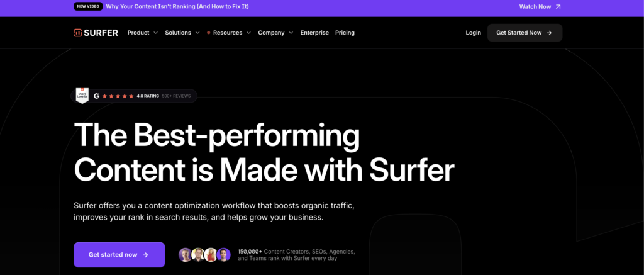Open the Resources menu
The height and width of the screenshot is (275, 644).
pos(229,33)
